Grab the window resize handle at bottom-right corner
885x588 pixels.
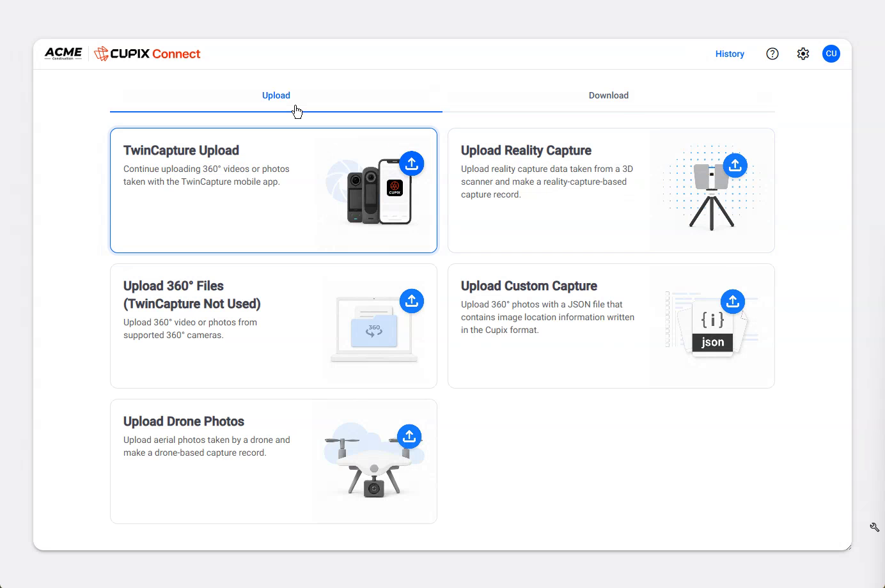[848, 546]
